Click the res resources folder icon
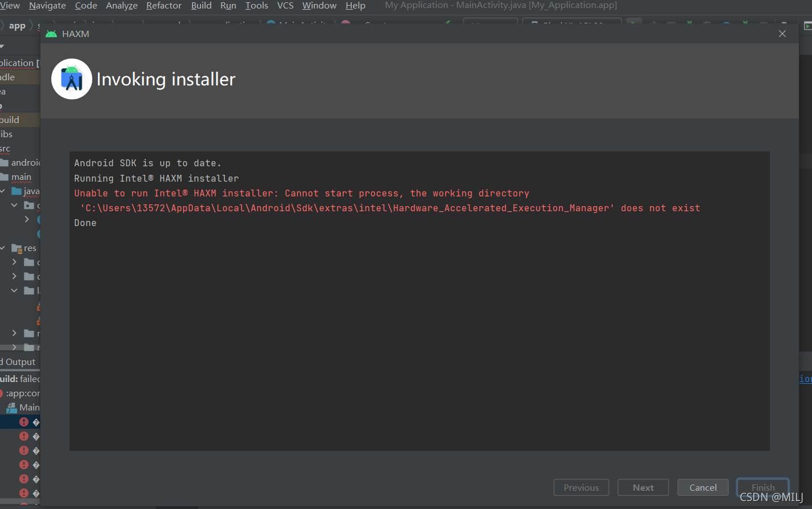The height and width of the screenshot is (509, 812). [17, 248]
